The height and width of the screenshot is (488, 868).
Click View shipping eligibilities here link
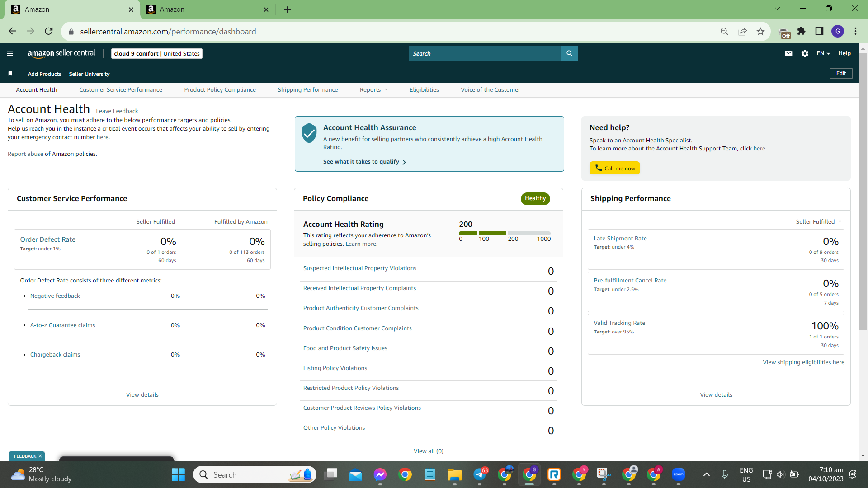point(804,362)
